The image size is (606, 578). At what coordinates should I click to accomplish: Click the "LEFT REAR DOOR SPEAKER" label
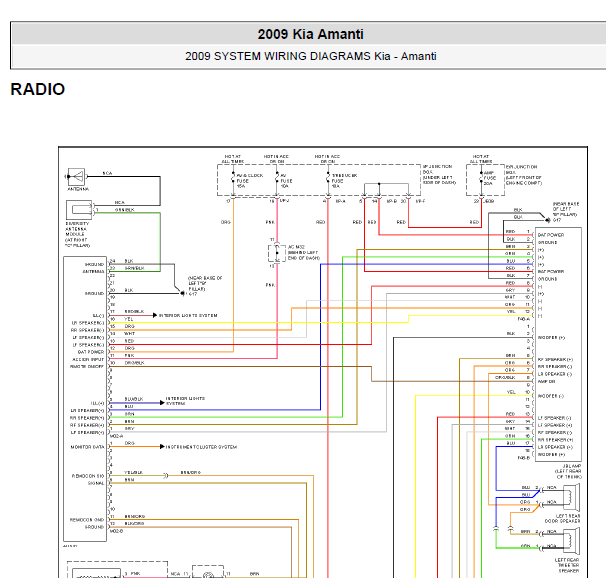pyautogui.click(x=562, y=518)
